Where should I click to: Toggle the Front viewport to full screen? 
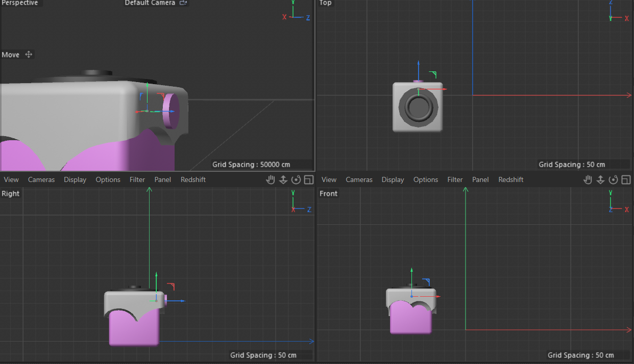626,179
